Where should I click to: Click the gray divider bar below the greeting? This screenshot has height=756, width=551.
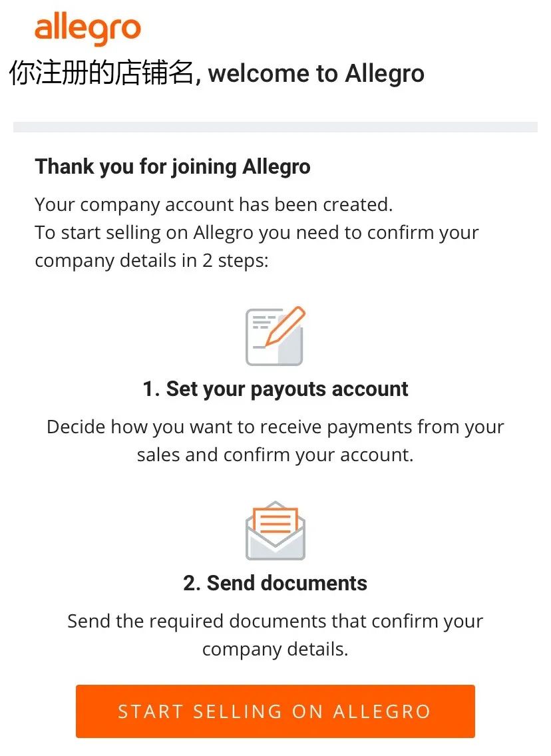tap(275, 124)
